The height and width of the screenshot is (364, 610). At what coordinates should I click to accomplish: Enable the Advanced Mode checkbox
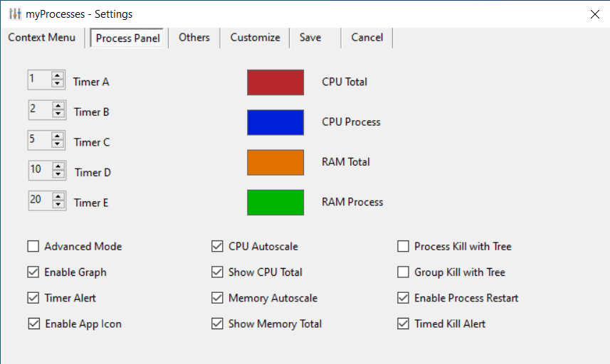(x=33, y=247)
